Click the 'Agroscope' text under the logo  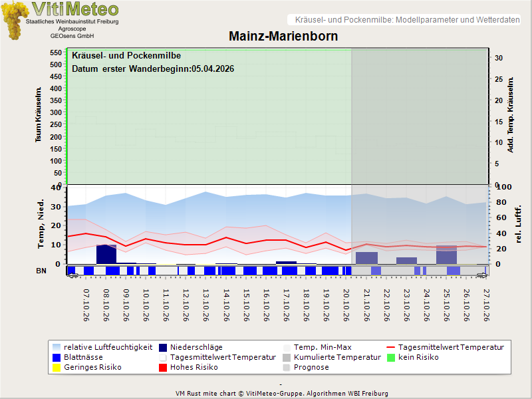coord(72,29)
